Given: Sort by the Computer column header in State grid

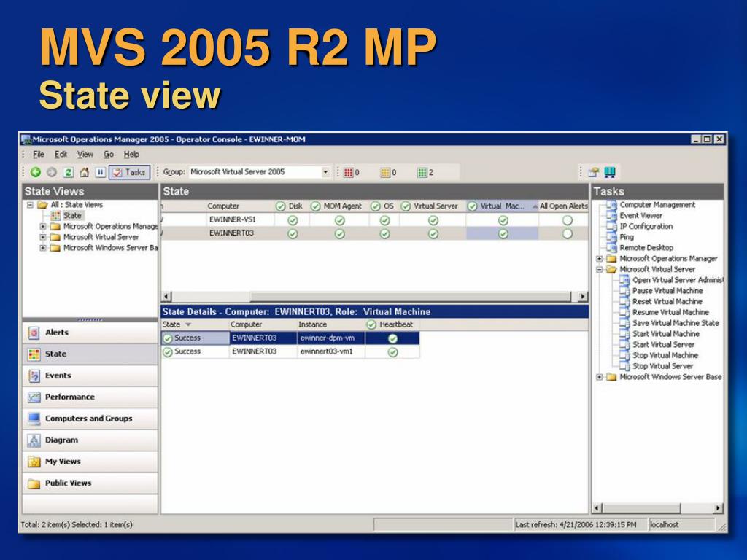Looking at the screenshot, I should [223, 206].
